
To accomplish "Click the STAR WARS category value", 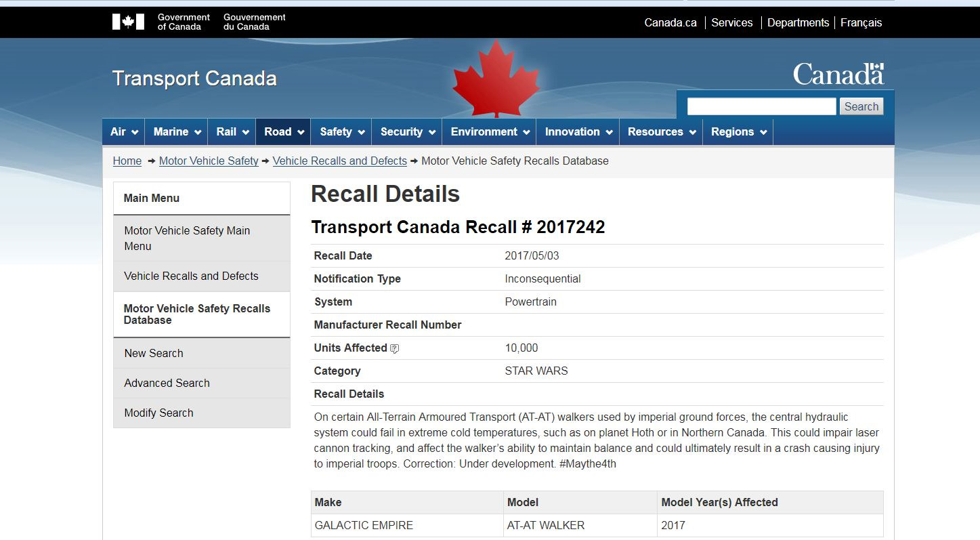I will click(x=536, y=371).
